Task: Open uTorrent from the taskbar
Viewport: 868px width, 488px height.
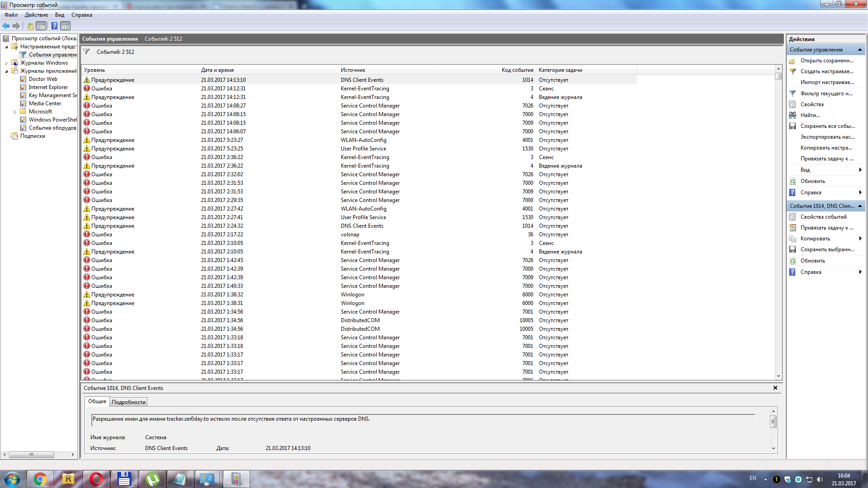Action: (x=152, y=479)
